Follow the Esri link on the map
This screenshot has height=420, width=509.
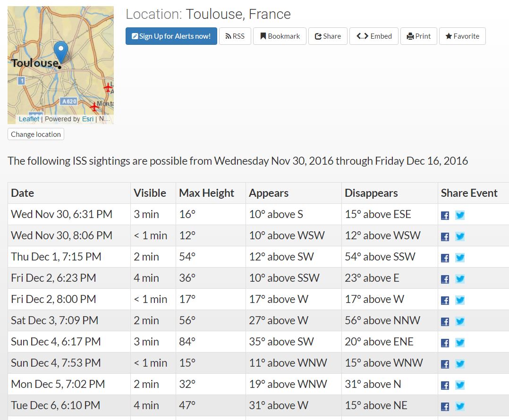click(88, 119)
